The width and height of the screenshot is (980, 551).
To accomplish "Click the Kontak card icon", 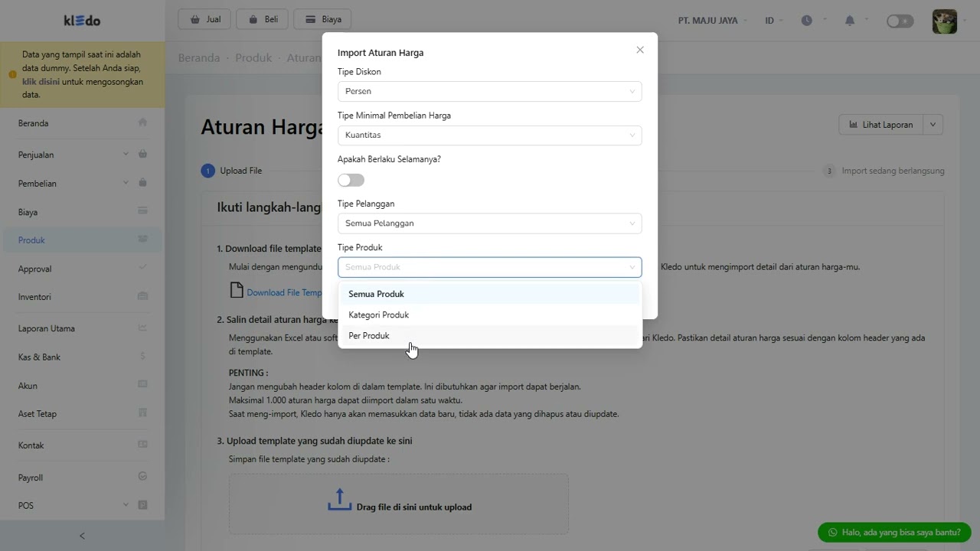I will [142, 444].
